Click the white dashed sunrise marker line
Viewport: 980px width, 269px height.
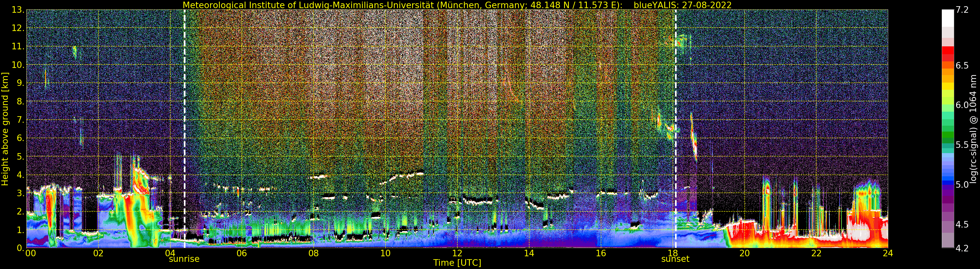pyautogui.click(x=185, y=129)
